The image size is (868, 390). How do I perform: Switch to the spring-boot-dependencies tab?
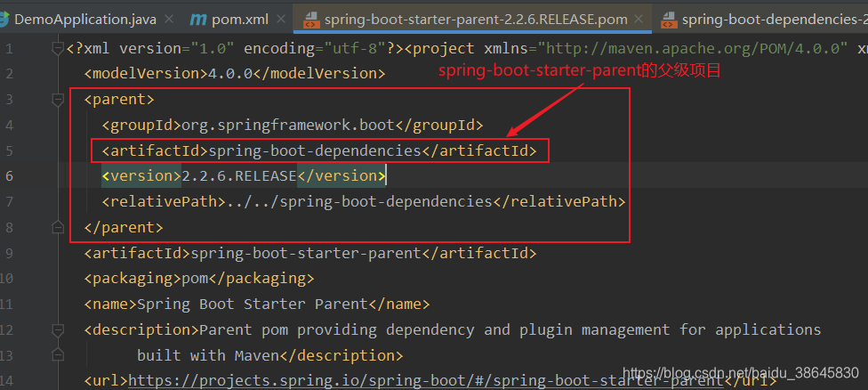(x=765, y=20)
